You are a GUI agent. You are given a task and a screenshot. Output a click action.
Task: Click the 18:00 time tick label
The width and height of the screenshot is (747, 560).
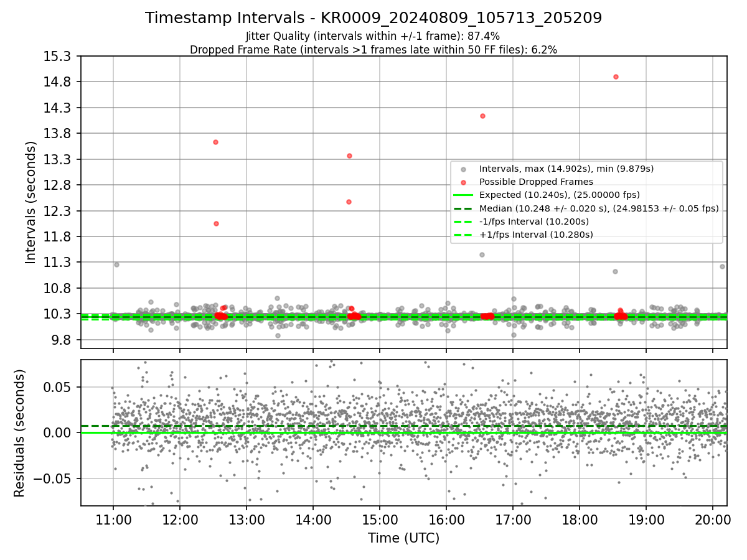(x=580, y=519)
